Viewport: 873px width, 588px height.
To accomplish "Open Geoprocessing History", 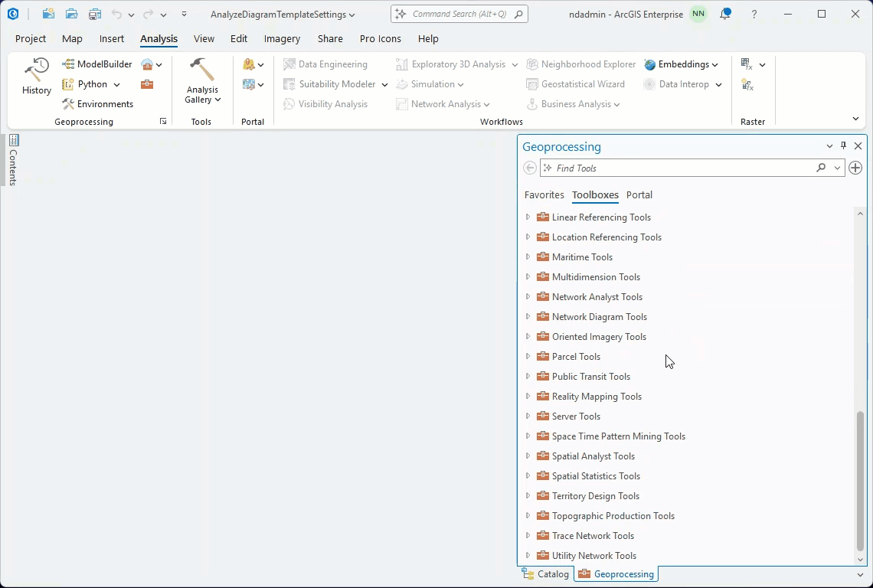I will tap(35, 75).
